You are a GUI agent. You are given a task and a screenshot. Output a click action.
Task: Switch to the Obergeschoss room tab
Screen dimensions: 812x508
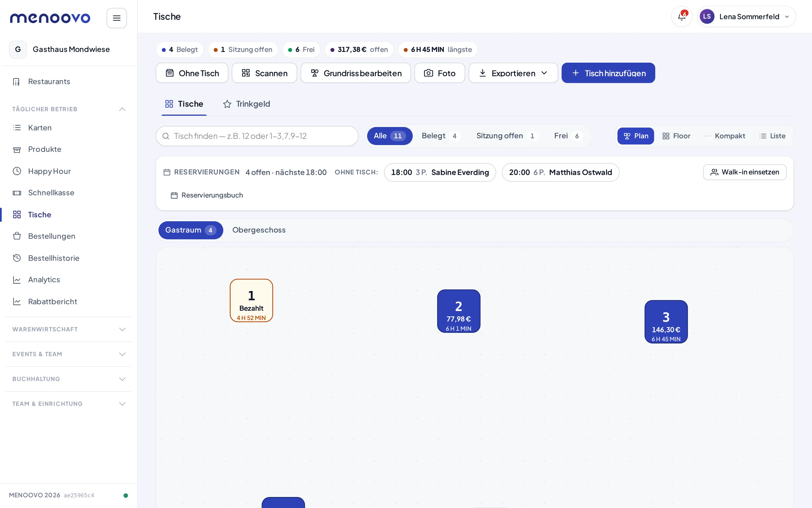point(259,230)
